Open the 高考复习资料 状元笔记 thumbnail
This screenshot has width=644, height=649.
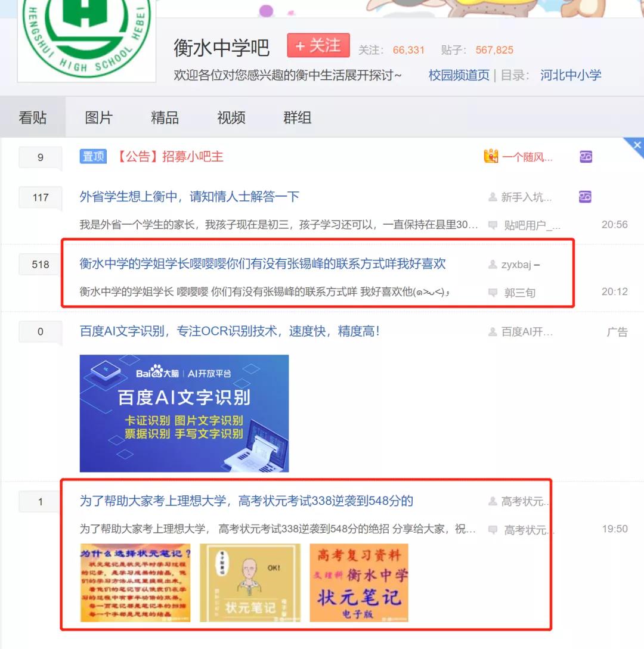(359, 583)
